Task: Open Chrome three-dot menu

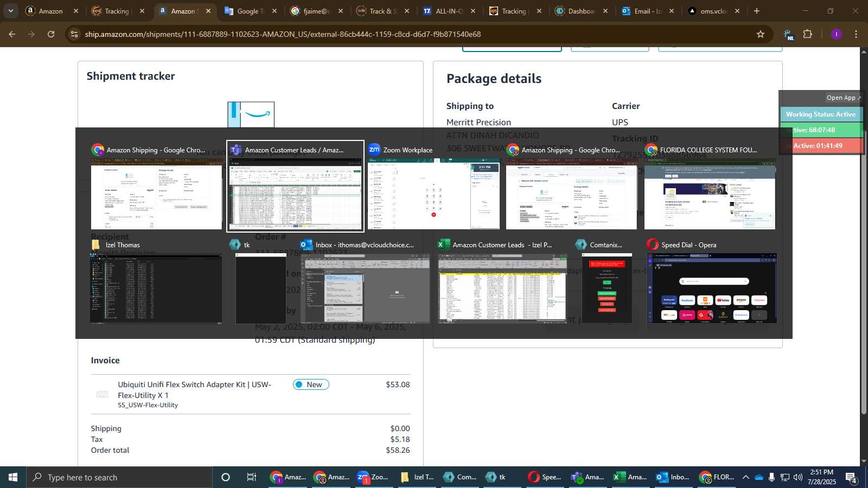Action: 856,34
